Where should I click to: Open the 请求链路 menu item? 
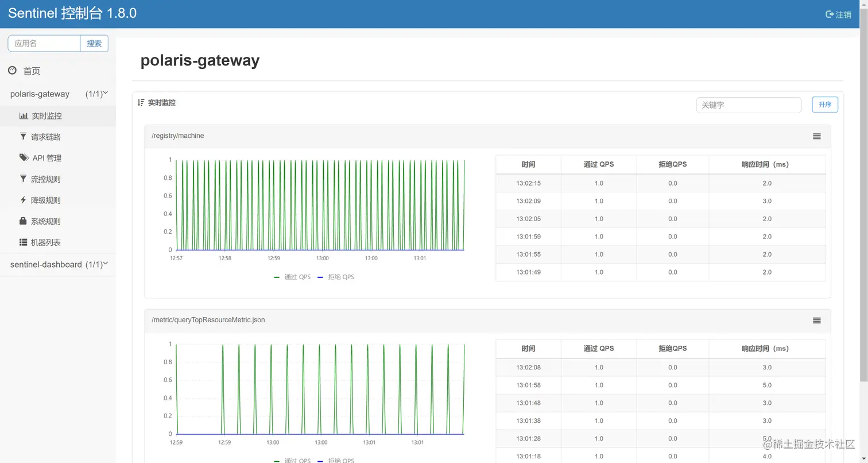[x=58, y=137]
